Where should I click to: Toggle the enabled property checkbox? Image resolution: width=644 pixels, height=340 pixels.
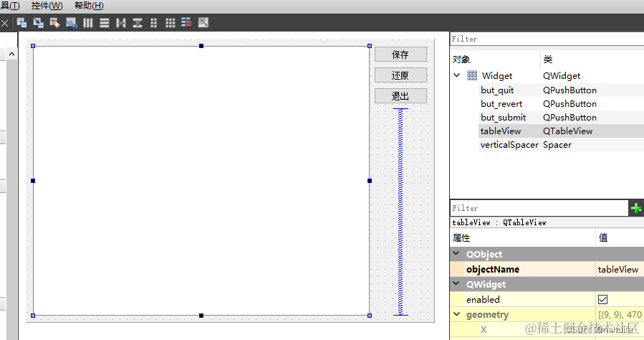(602, 299)
